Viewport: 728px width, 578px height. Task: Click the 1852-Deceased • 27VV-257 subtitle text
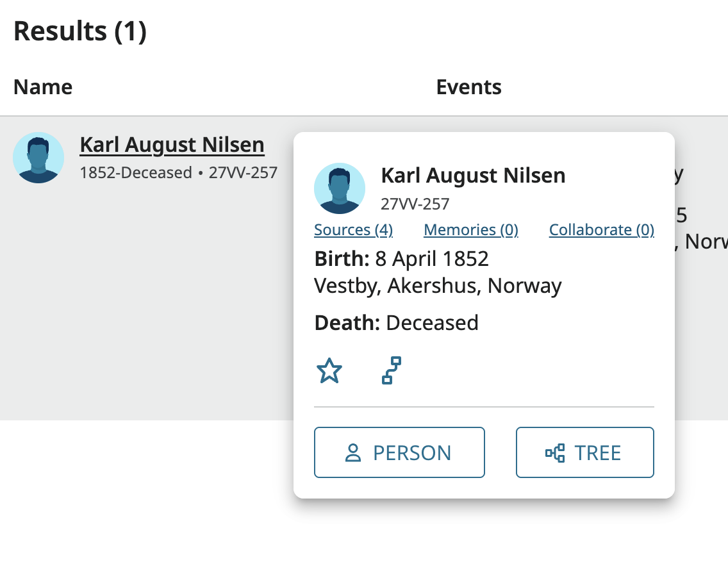(179, 173)
